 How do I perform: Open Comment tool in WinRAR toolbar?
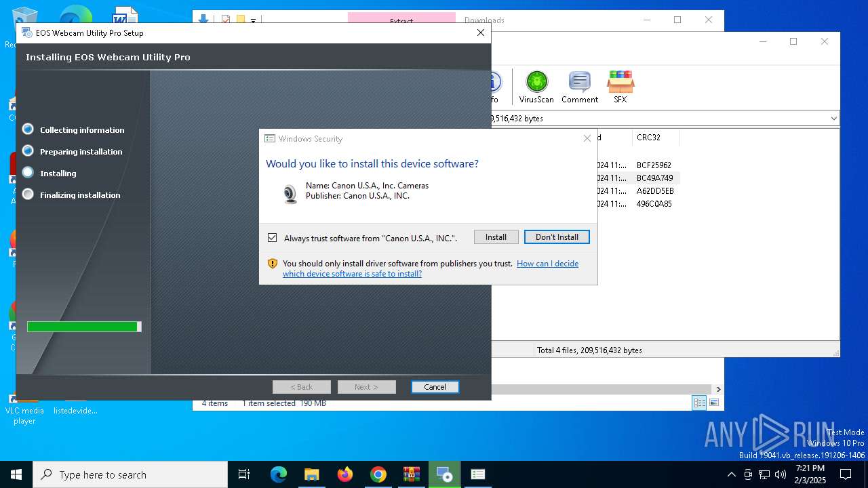(x=579, y=87)
